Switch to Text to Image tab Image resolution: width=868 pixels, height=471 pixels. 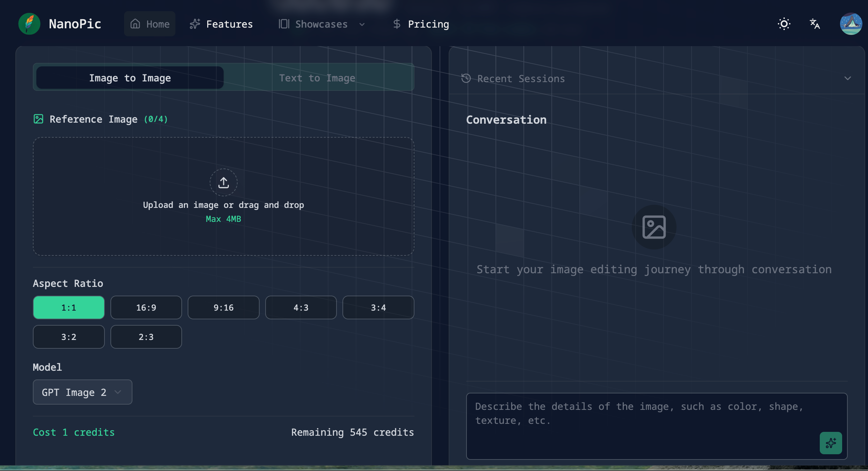317,78
